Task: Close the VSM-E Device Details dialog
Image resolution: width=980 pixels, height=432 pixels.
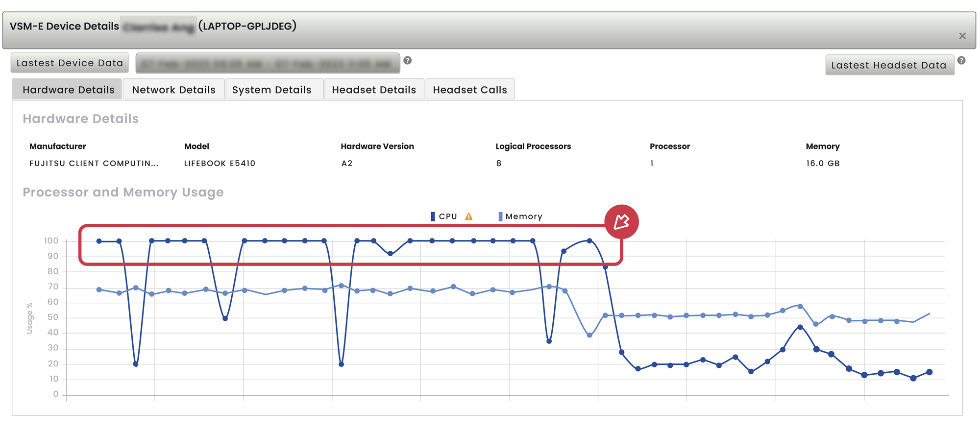Action: click(962, 36)
